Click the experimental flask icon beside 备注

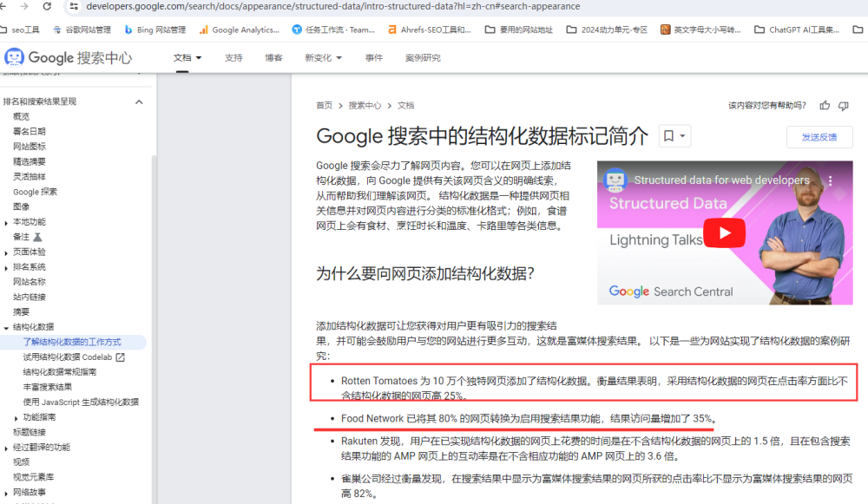click(37, 237)
